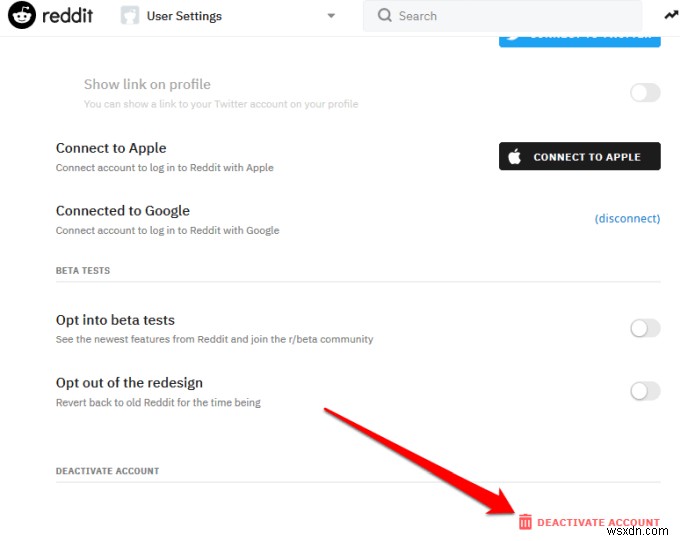680x541 pixels.
Task: Toggle Show link on profile switch
Action: 645,92
